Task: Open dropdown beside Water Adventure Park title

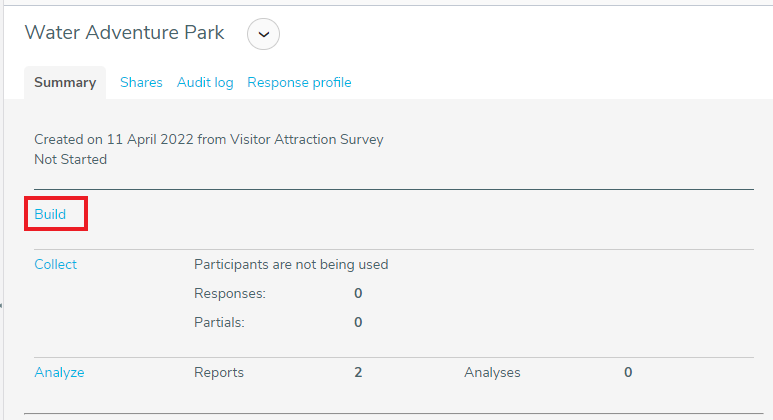Action: pyautogui.click(x=263, y=34)
